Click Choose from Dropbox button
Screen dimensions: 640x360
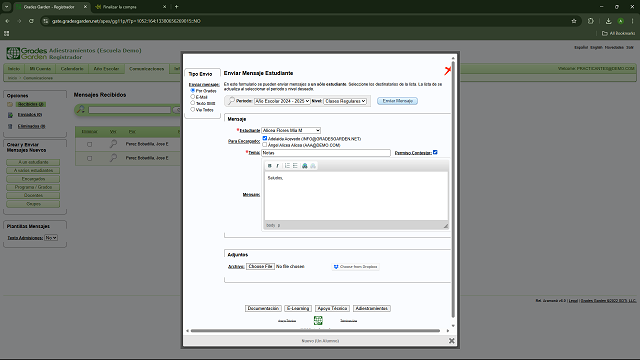click(x=356, y=267)
